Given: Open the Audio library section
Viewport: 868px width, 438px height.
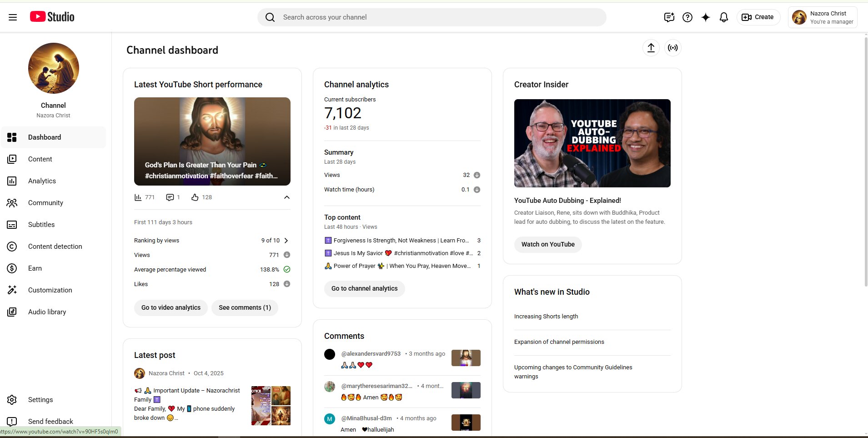Looking at the screenshot, I should (x=46, y=312).
